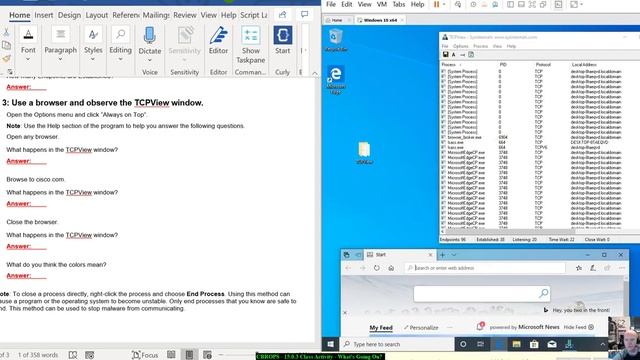The image size is (640, 360).
Task: Click the Edge favorites star icon
Action: click(578, 268)
